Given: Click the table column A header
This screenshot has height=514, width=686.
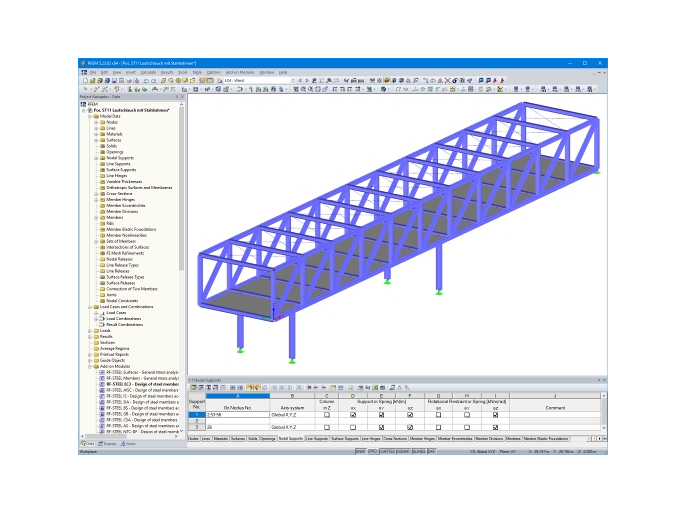Looking at the screenshot, I should point(238,396).
